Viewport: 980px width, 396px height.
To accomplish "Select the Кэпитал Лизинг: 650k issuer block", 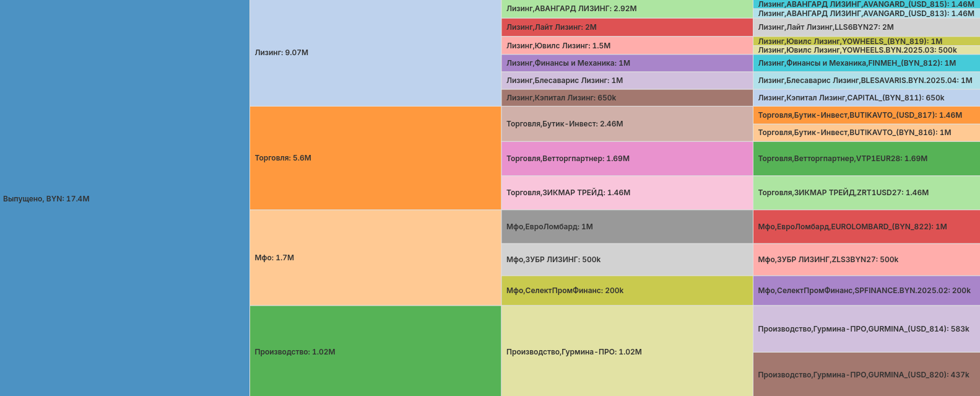I will click(x=627, y=98).
